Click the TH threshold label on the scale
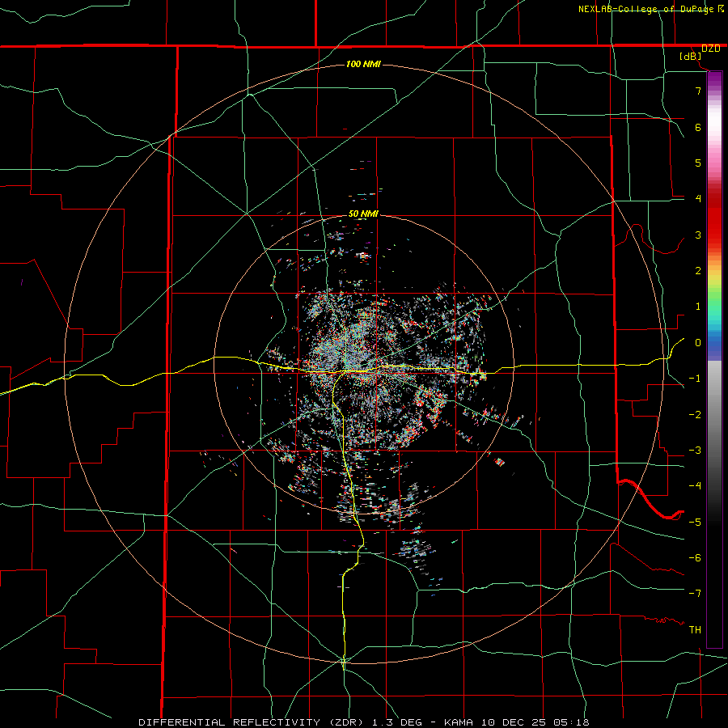Screen dimensions: 728x728 coord(695,630)
